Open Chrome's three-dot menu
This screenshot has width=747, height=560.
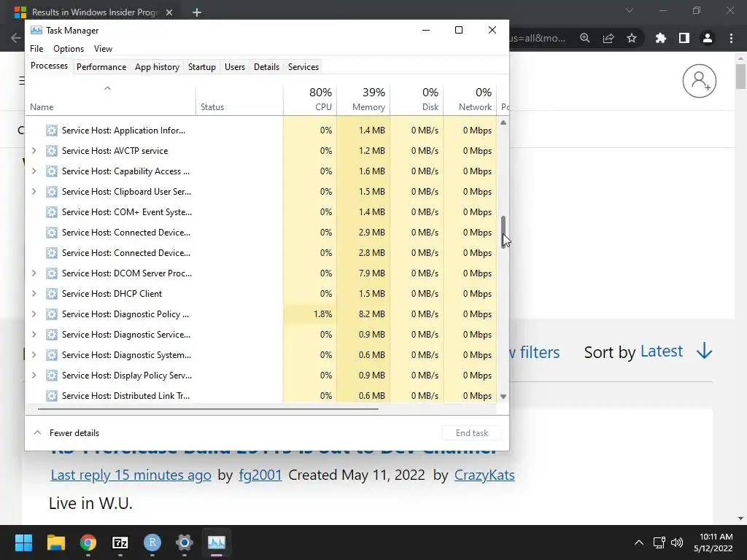click(731, 38)
